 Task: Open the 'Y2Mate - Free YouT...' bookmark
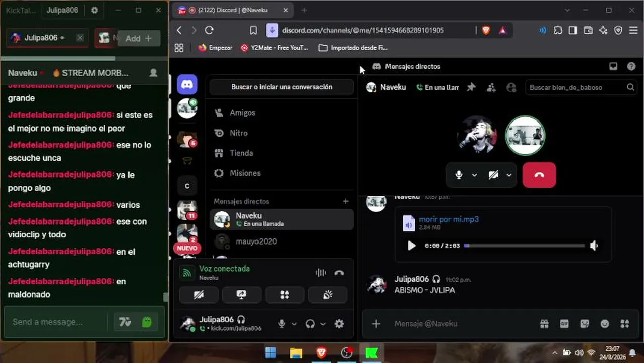coord(275,48)
